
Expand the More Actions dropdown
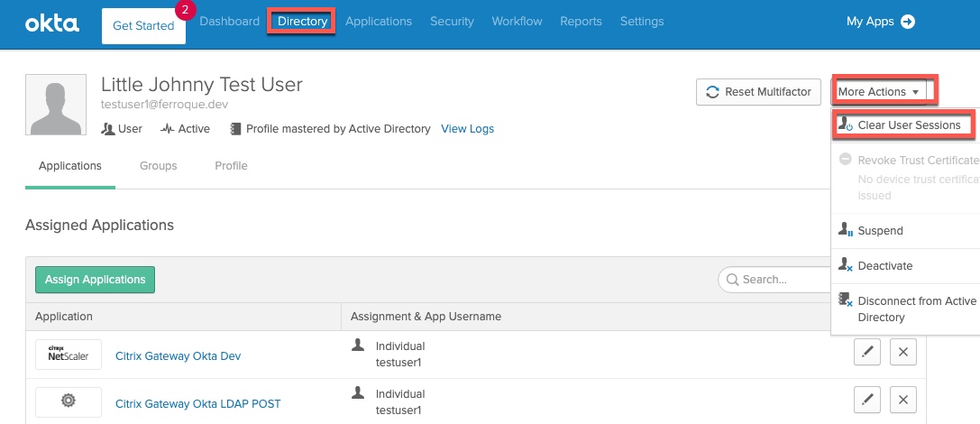tap(879, 91)
